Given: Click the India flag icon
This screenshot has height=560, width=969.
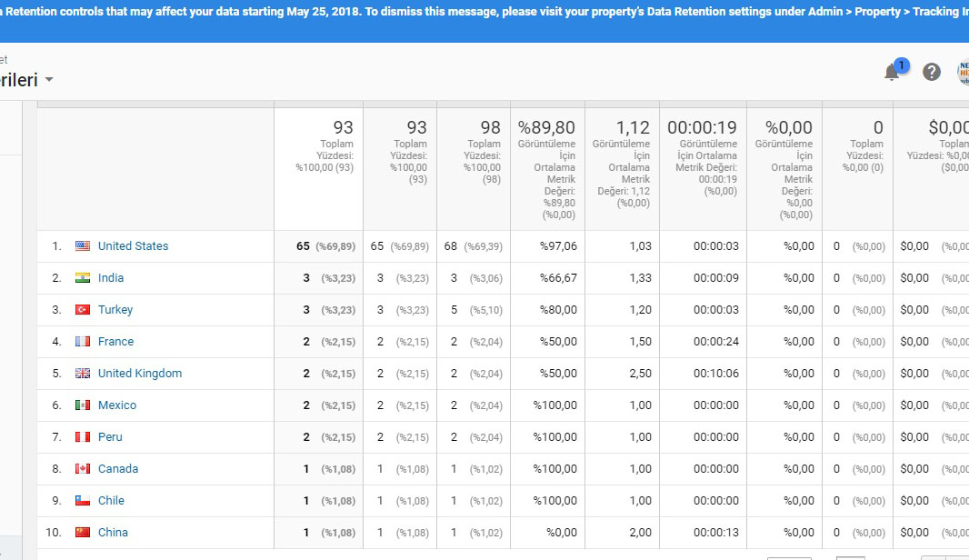Looking at the screenshot, I should click(x=83, y=277).
